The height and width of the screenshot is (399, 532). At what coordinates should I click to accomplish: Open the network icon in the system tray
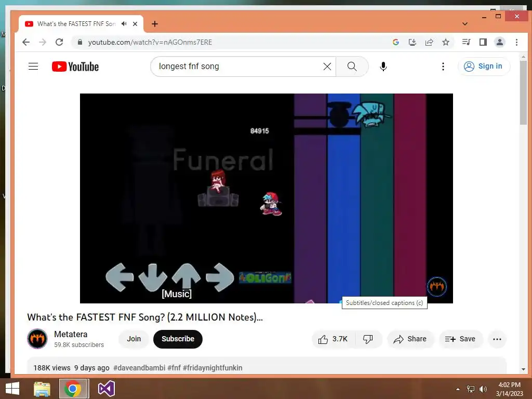tap(471, 389)
